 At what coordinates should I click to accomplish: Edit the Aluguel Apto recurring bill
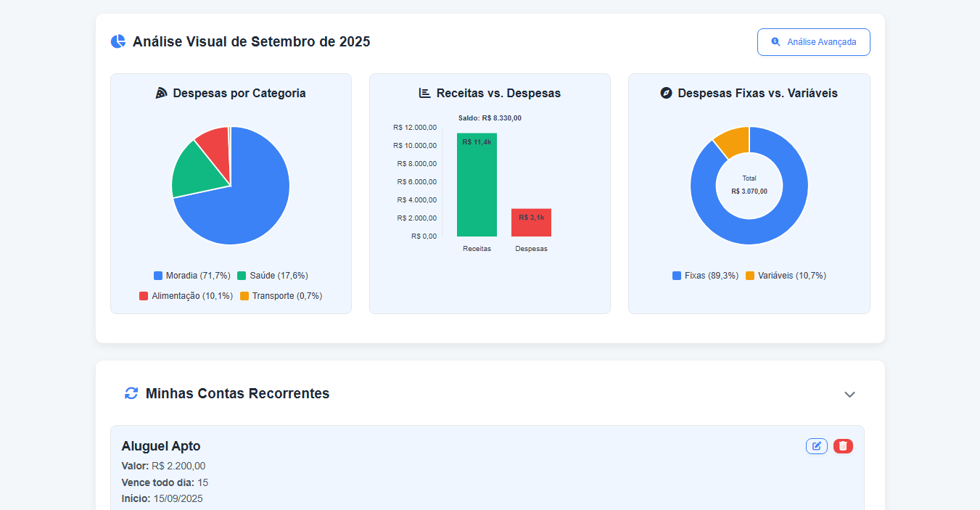coord(816,446)
